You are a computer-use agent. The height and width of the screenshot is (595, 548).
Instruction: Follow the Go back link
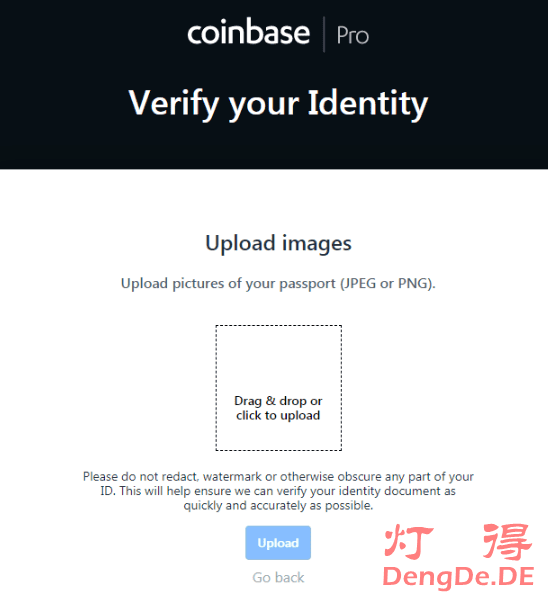[x=278, y=578]
